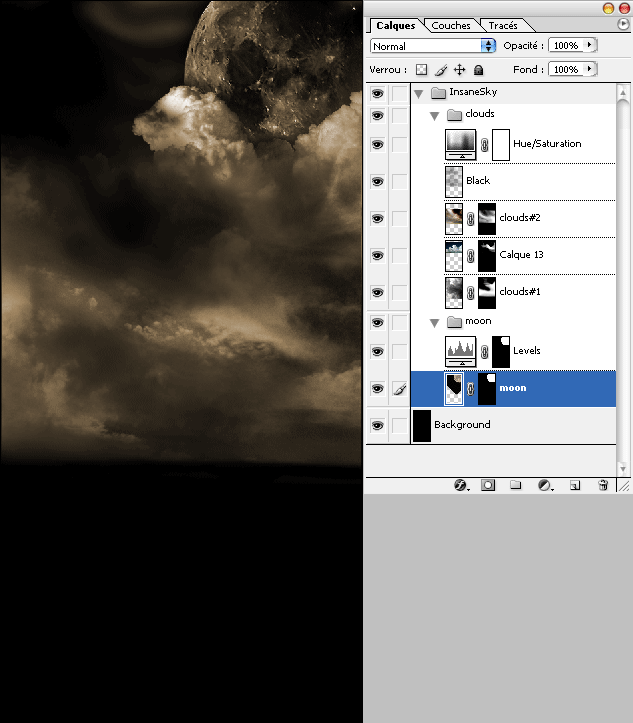The width and height of the screenshot is (633, 723).
Task: Open the layer style effects menu icon
Action: point(461,485)
